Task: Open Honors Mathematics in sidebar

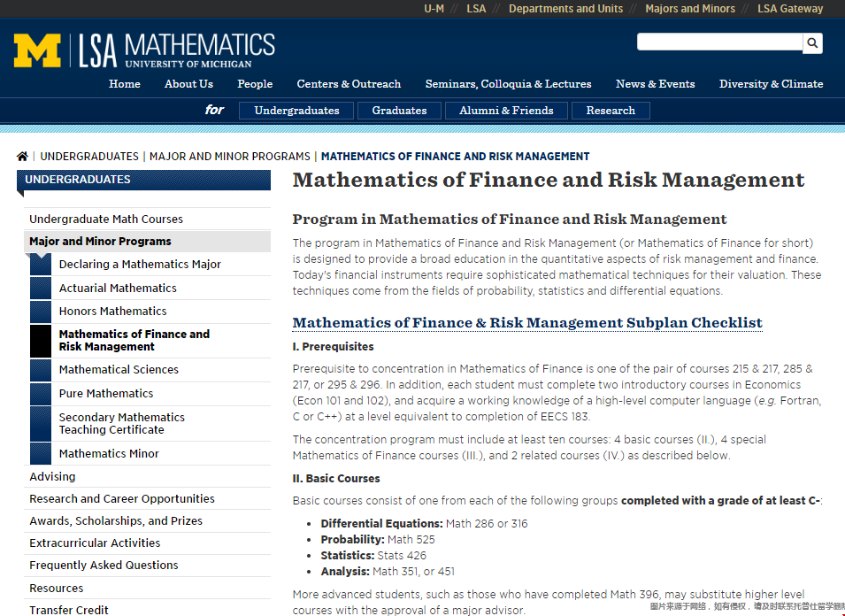Action: coord(150,311)
